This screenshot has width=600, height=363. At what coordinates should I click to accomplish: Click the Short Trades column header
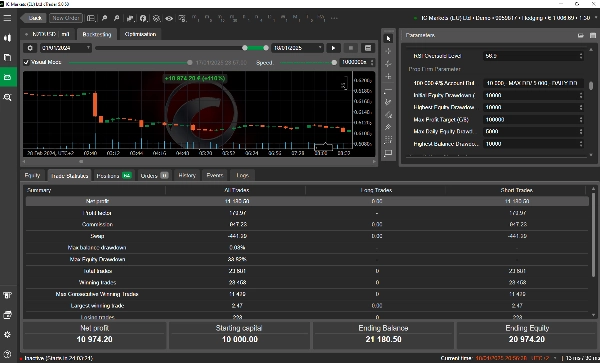[x=517, y=190]
